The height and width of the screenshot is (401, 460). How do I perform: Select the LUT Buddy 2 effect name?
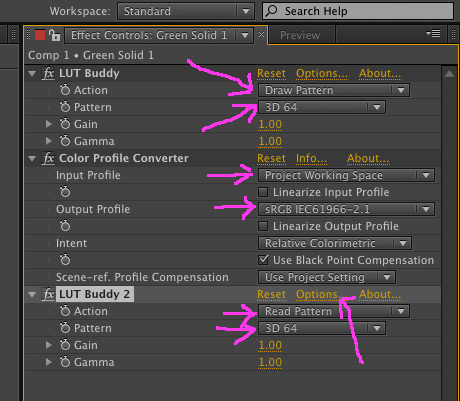click(x=94, y=294)
